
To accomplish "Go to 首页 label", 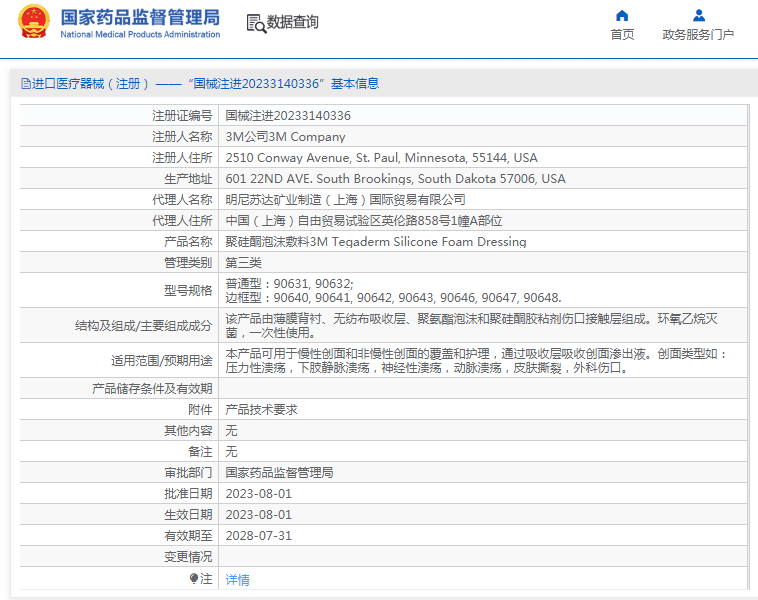I will (x=622, y=35).
